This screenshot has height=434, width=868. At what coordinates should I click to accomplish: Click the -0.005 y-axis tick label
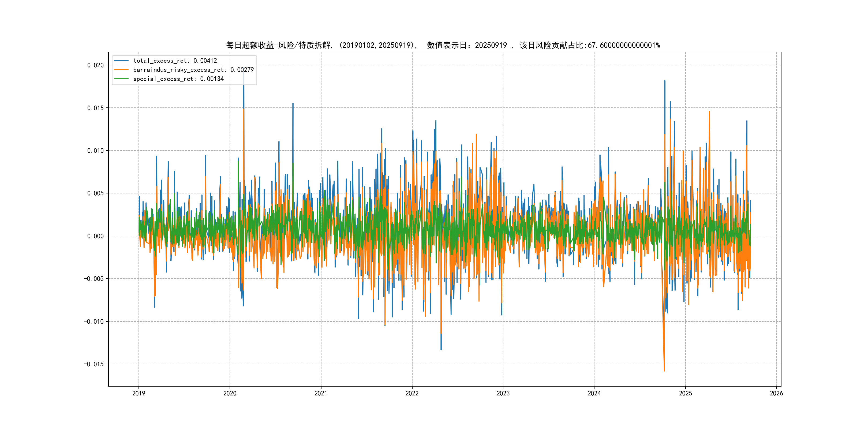point(94,279)
